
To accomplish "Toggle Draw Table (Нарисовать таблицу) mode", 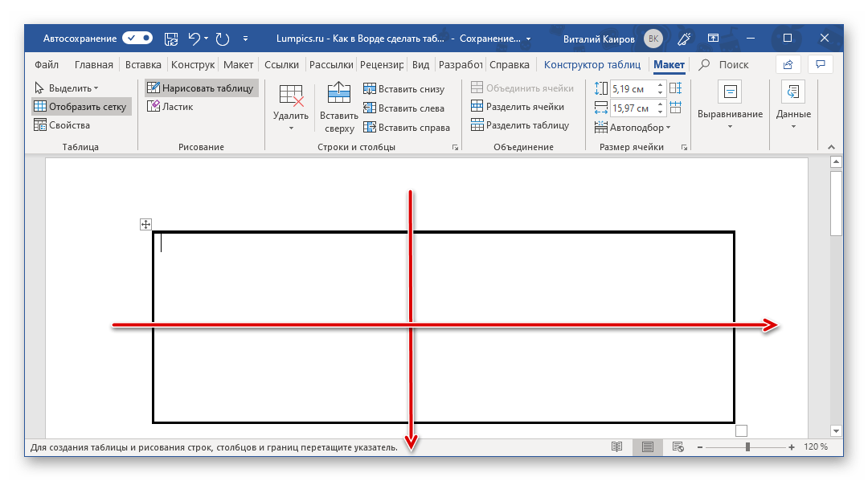I will pyautogui.click(x=201, y=88).
